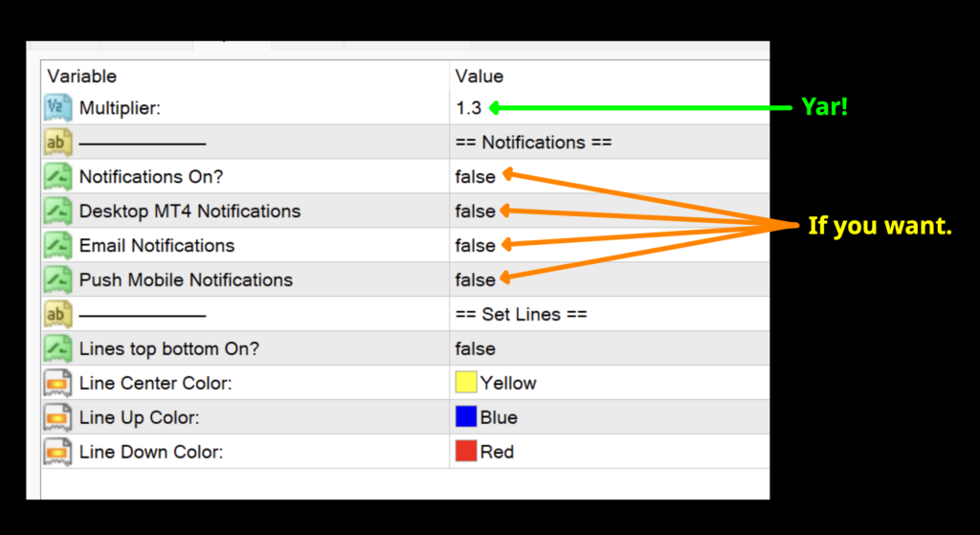Viewport: 980px width, 535px height.
Task: Click the string icon beside Set Lines separator
Action: coord(58,315)
